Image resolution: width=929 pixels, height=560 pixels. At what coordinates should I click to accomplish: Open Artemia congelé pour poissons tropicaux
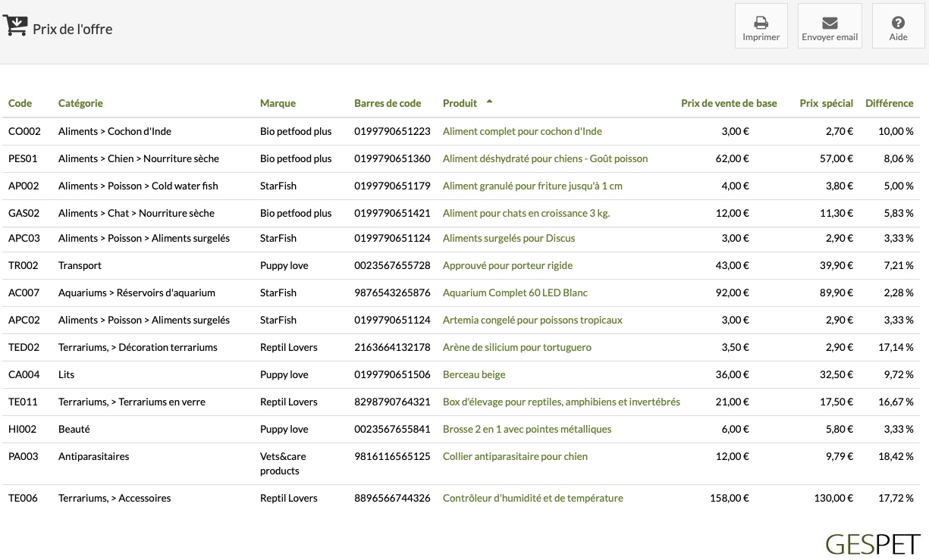point(532,320)
